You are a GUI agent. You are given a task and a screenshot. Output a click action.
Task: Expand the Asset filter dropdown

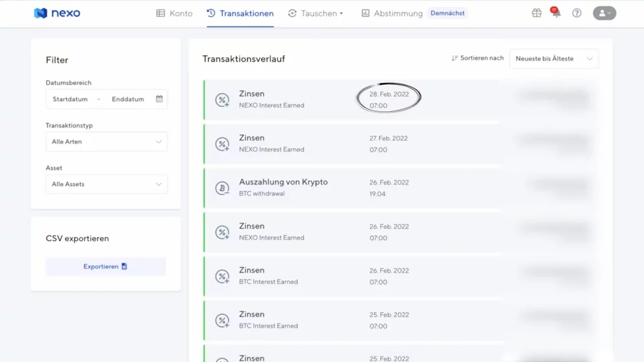[106, 185]
